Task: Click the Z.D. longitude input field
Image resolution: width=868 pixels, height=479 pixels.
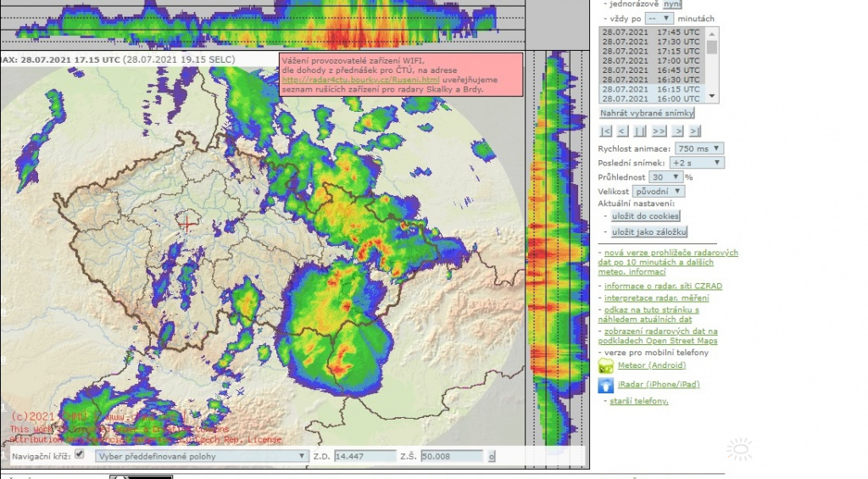Action: coord(364,456)
